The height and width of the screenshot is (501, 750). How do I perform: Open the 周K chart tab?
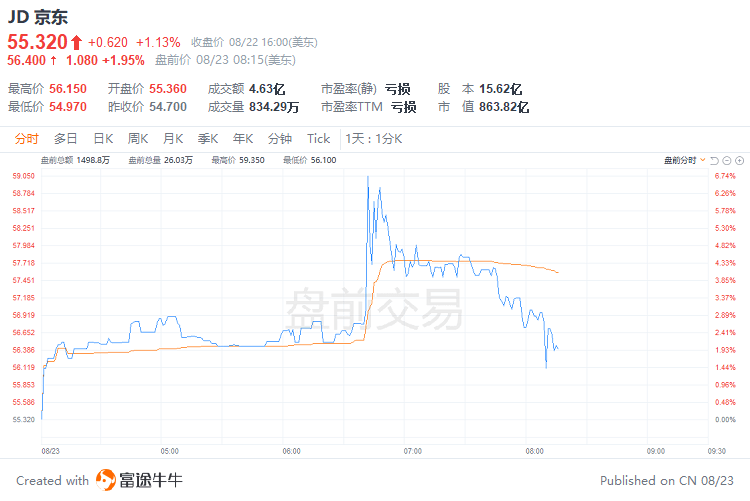(x=138, y=139)
